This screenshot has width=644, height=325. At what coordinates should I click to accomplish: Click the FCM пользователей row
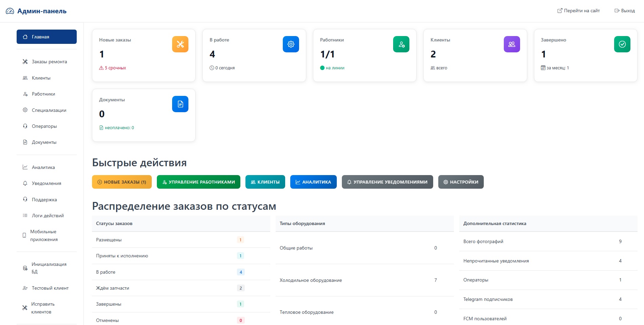548,317
